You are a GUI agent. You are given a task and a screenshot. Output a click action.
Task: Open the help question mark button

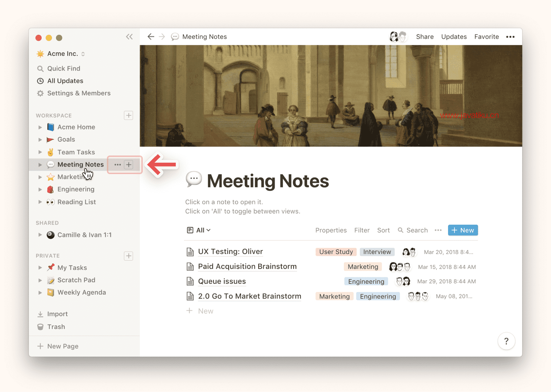point(506,341)
